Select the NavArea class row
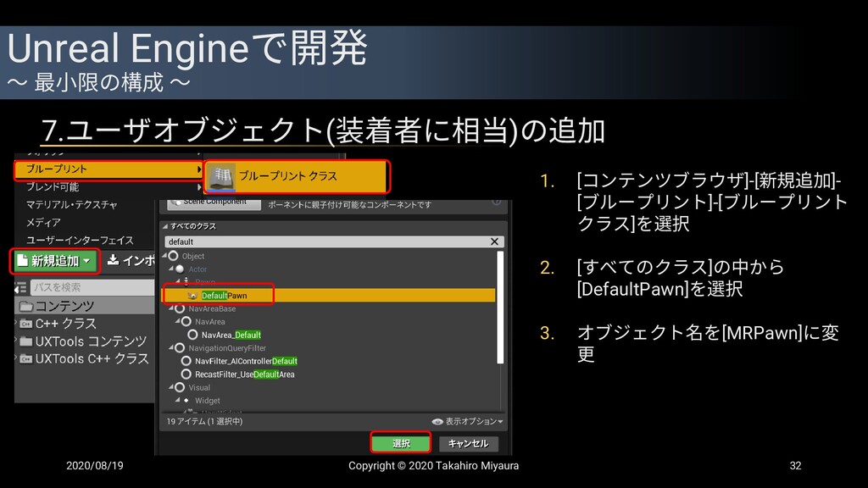Image resolution: width=868 pixels, height=488 pixels. (x=330, y=322)
